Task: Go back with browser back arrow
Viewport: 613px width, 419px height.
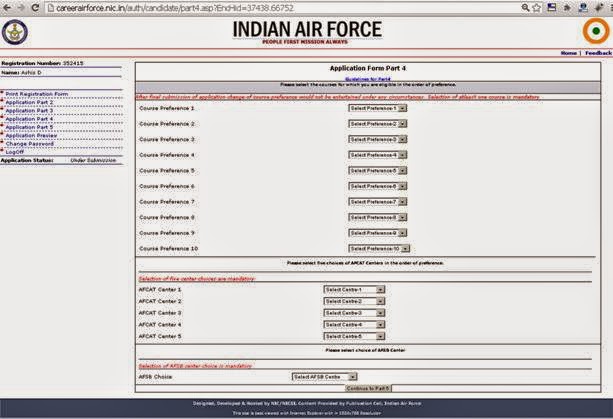Action: pyautogui.click(x=7, y=7)
